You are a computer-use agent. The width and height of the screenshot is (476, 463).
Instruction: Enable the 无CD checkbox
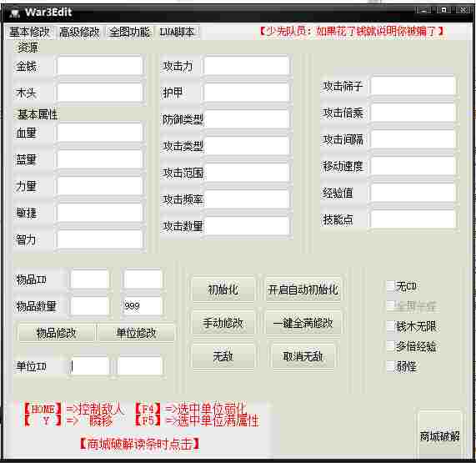point(390,286)
